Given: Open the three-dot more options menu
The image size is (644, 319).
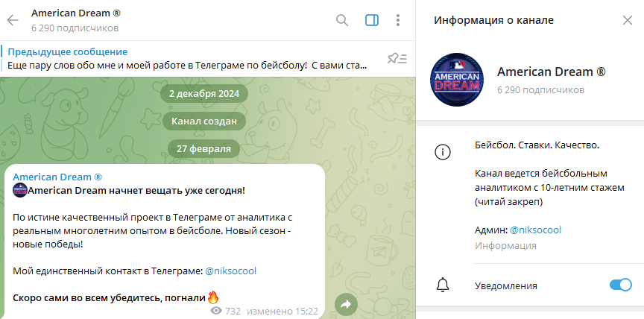Looking at the screenshot, I should point(397,20).
